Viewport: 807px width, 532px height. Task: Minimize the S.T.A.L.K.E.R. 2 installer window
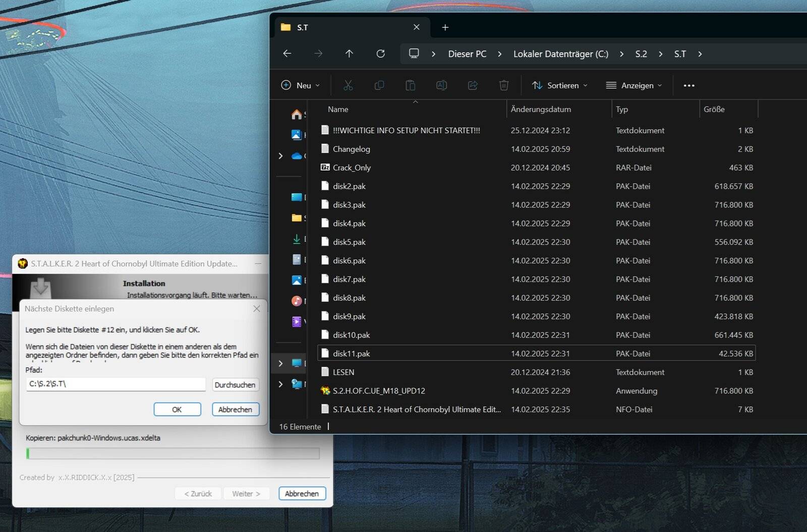point(258,264)
